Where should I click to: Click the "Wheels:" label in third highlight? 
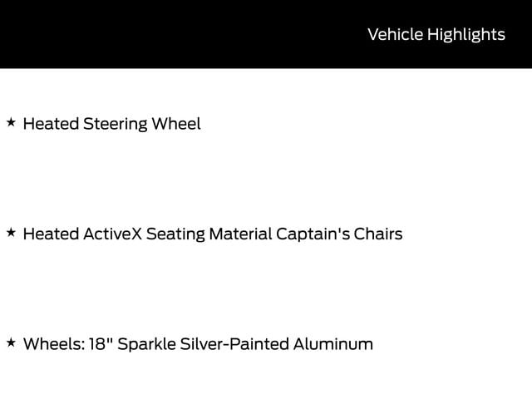(52, 343)
